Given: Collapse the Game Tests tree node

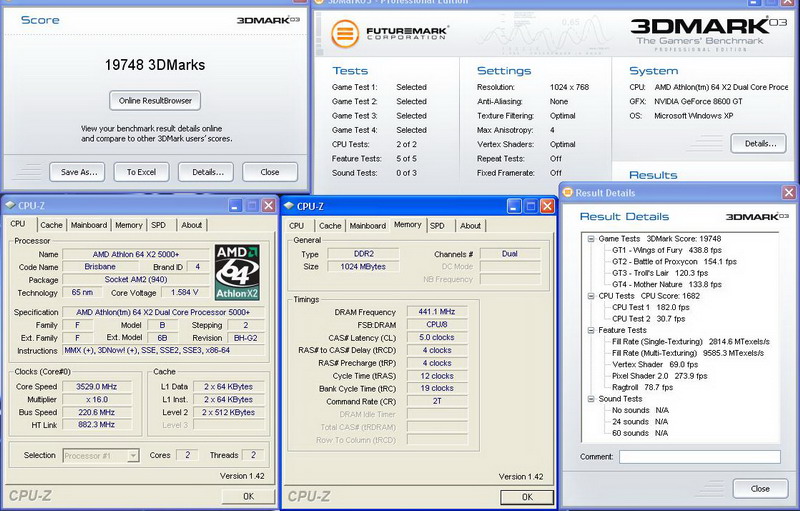Looking at the screenshot, I should 591,239.
